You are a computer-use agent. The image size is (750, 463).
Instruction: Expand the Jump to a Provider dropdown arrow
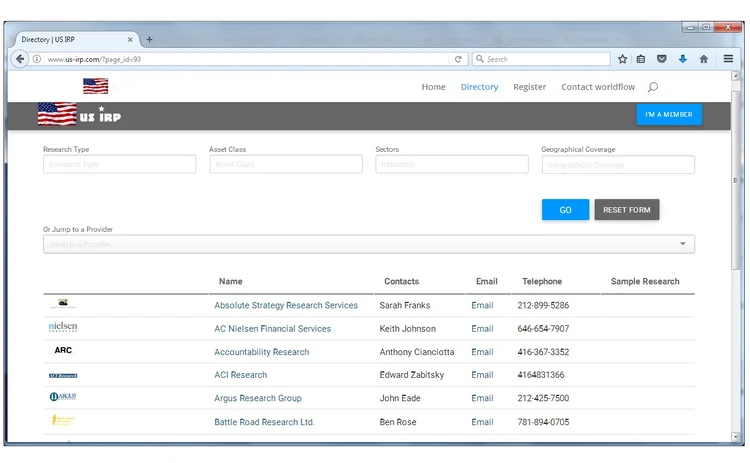click(683, 244)
